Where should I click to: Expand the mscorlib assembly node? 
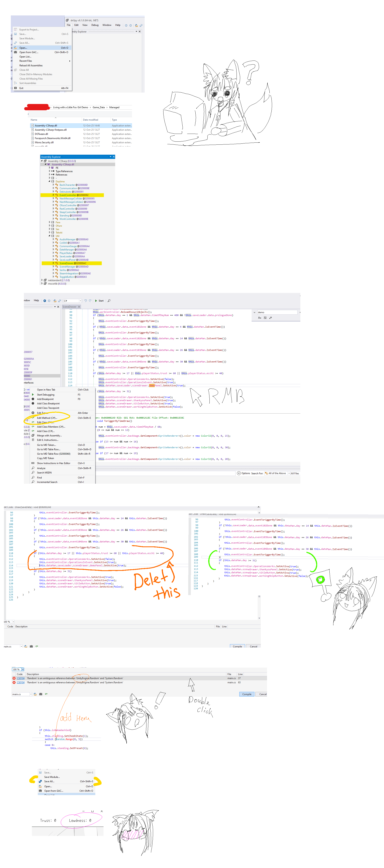pos(42,284)
